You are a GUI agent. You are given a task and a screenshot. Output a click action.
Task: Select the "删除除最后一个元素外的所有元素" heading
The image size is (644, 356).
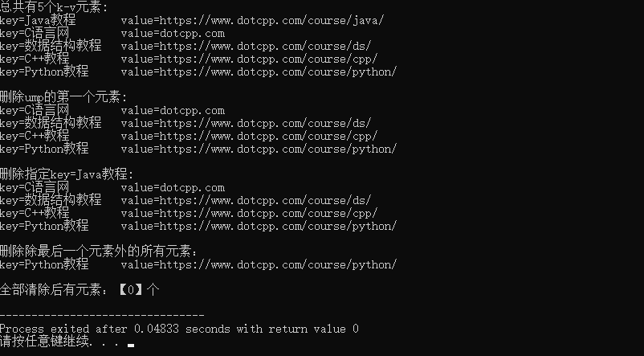pos(99,252)
